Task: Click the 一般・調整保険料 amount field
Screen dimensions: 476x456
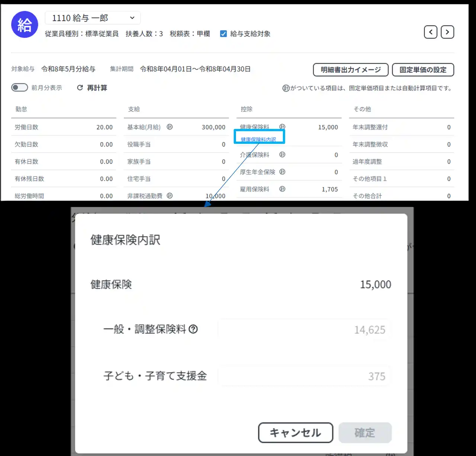Action: 304,330
